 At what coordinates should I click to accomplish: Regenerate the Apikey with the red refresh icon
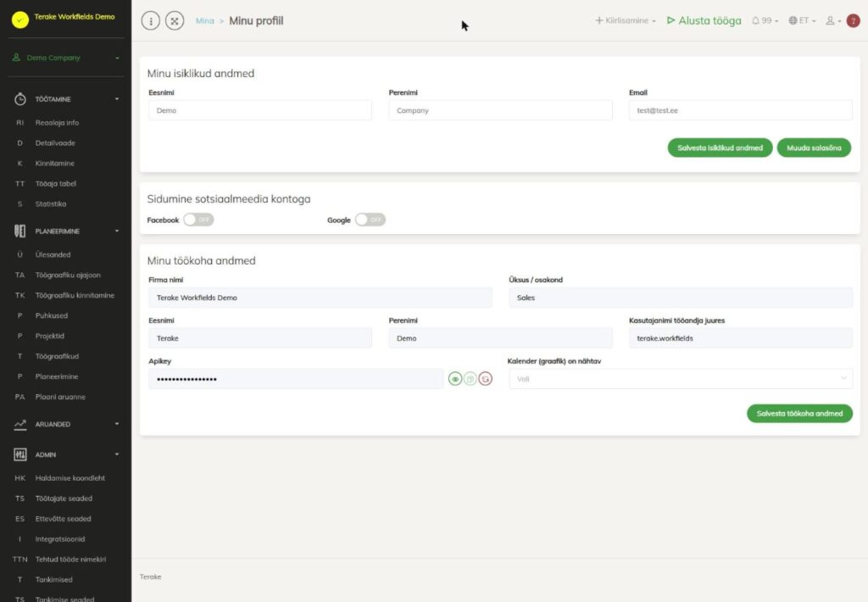coord(486,379)
